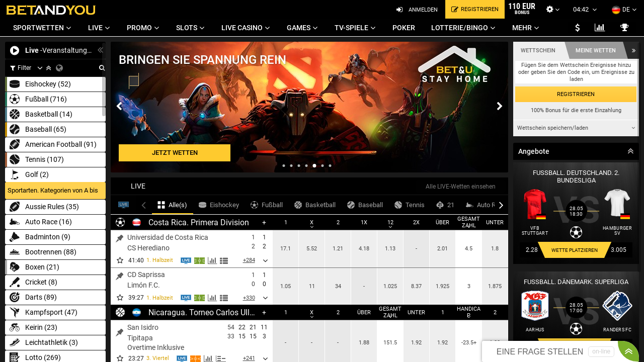Select Darts in the sports list
Image resolution: width=644 pixels, height=362 pixels.
click(x=55, y=297)
